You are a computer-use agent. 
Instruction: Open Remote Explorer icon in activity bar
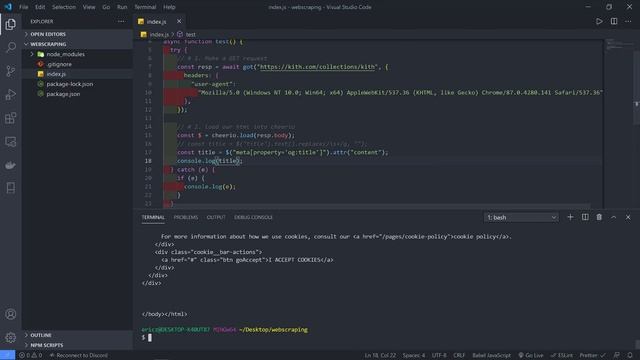pyautogui.click(x=11, y=142)
